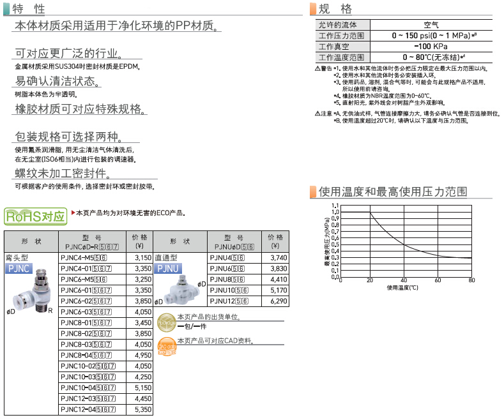This screenshot has width=504, height=420.
Task: Click the orange CAD data icon
Action: (x=165, y=345)
